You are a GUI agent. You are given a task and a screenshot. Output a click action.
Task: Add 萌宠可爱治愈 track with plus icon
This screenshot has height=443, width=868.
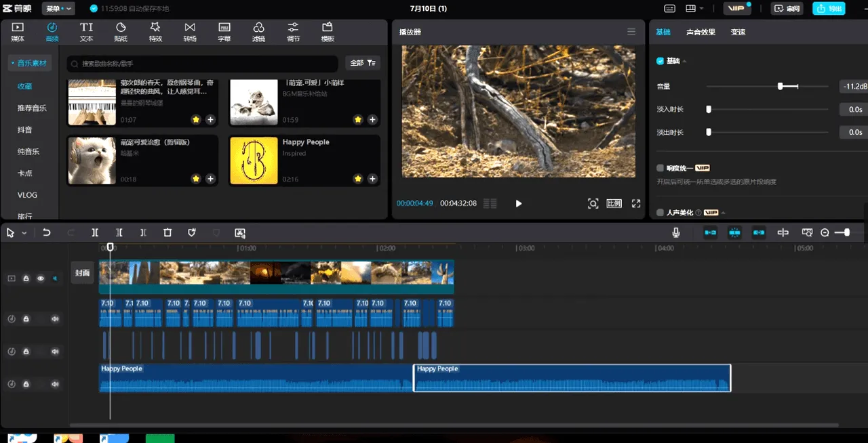coord(211,179)
